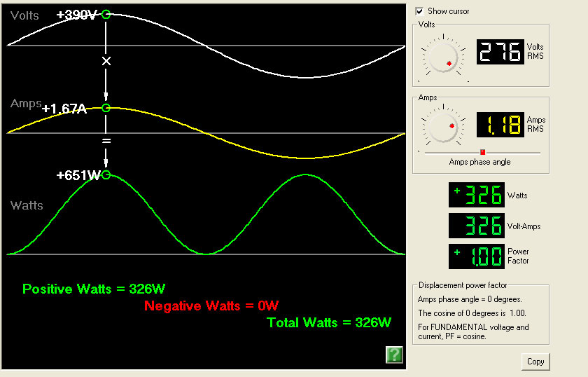588x377 pixels.
Task: Click the Copy button
Action: pos(535,362)
